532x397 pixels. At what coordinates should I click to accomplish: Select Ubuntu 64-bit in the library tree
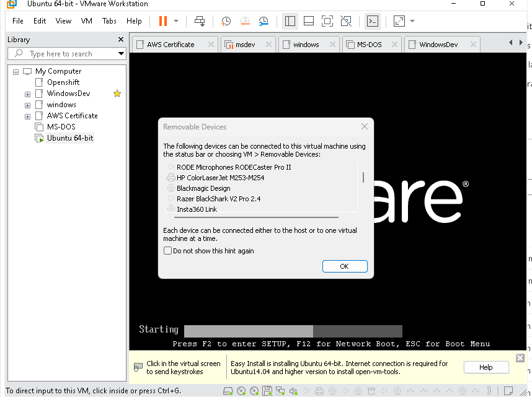pyautogui.click(x=70, y=138)
